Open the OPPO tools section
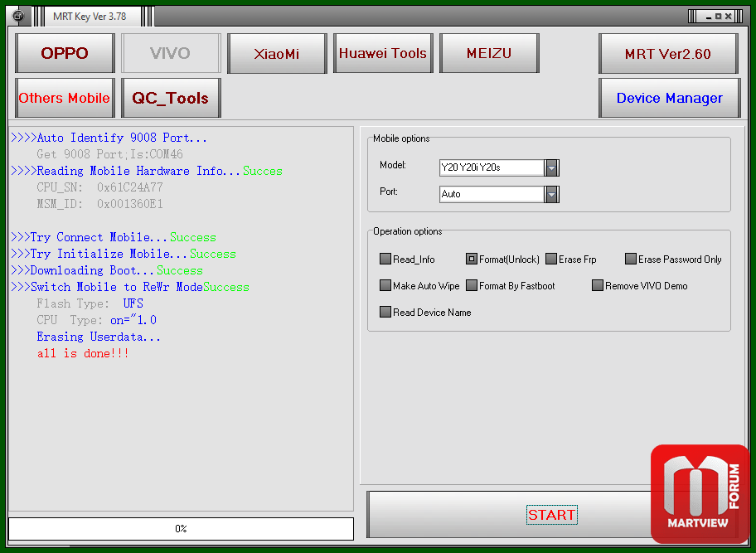This screenshot has width=756, height=553. [x=65, y=53]
